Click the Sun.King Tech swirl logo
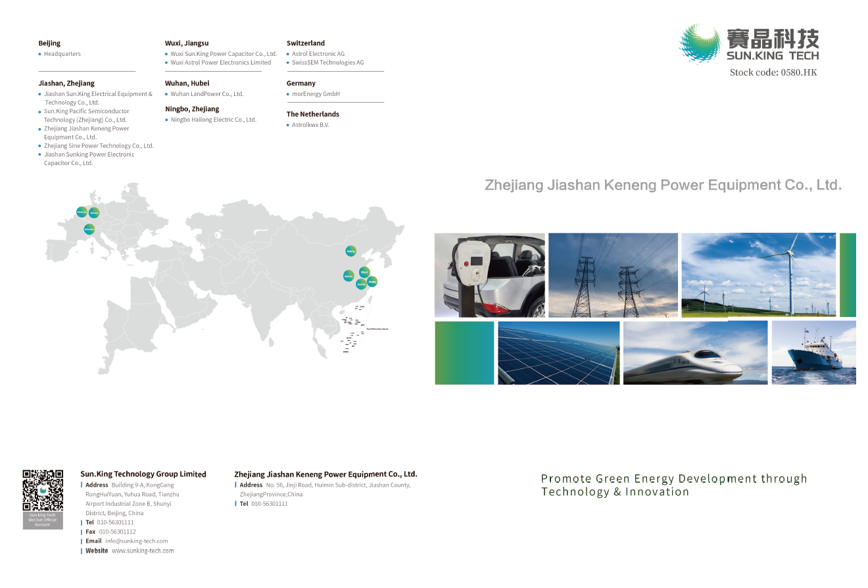This screenshot has width=868, height=588. pyautogui.click(x=700, y=43)
